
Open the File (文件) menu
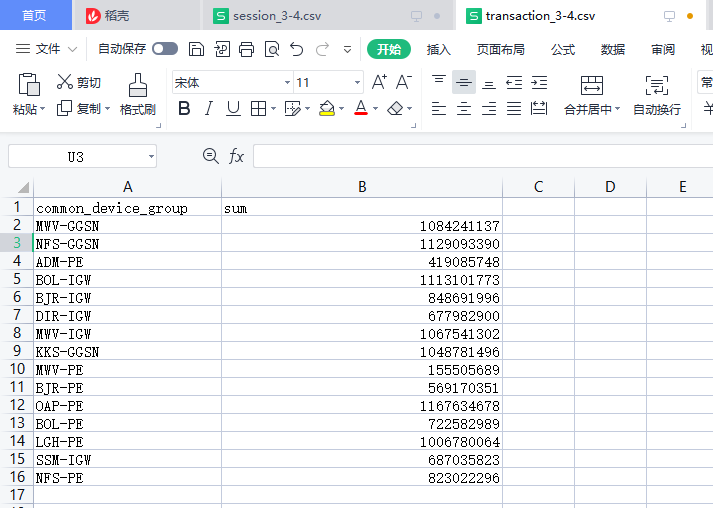pyautogui.click(x=40, y=49)
